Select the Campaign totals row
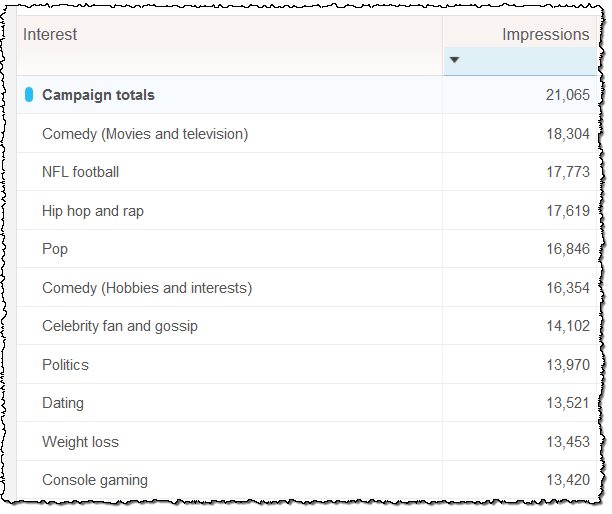The height and width of the screenshot is (514, 612). (98, 95)
